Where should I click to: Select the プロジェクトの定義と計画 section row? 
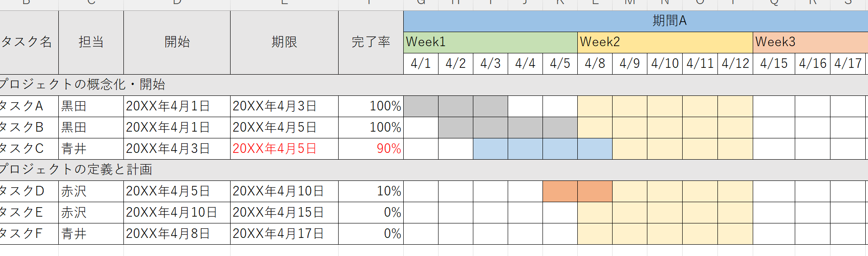pyautogui.click(x=76, y=170)
